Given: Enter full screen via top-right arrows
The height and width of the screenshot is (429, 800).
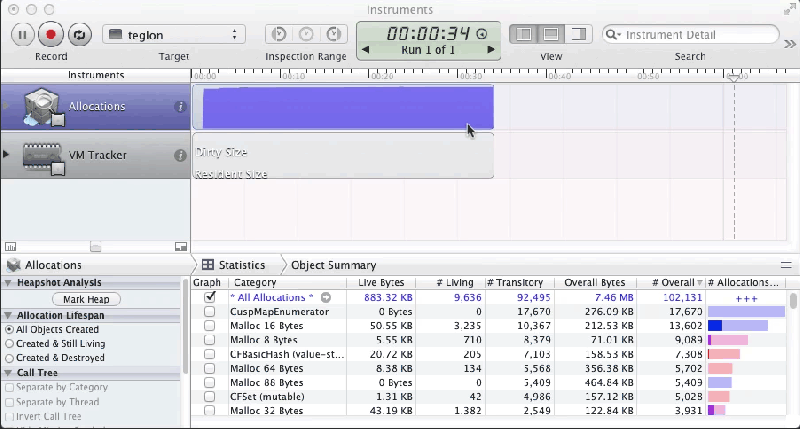Looking at the screenshot, I should 790,9.
